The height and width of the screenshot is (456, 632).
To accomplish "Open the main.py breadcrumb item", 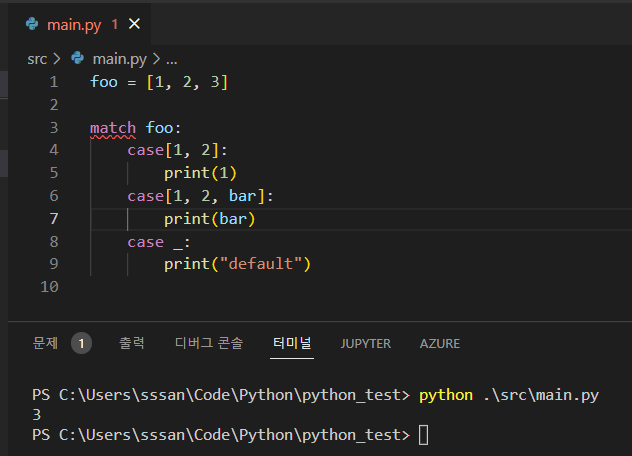I will coord(120,59).
